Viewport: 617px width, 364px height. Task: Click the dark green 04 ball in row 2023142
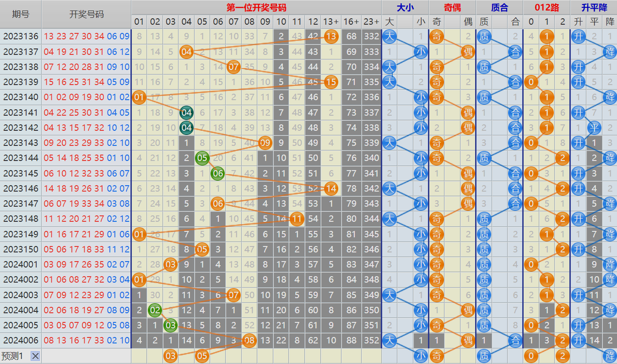click(x=186, y=128)
